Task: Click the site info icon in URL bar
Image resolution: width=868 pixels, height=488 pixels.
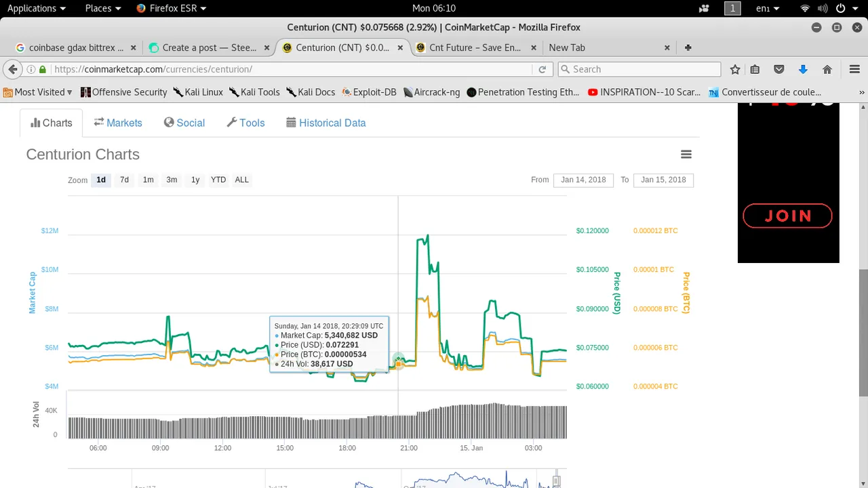Action: pos(31,69)
